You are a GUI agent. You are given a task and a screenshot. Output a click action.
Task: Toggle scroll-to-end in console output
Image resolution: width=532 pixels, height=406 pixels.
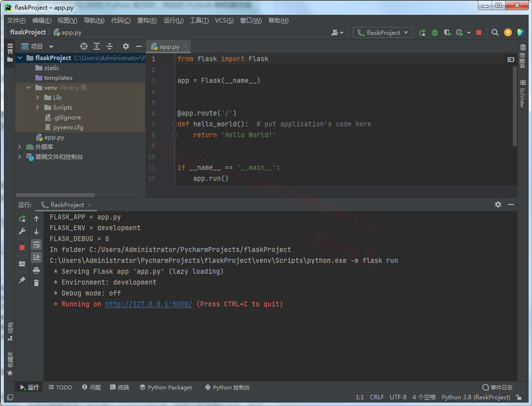tap(36, 257)
